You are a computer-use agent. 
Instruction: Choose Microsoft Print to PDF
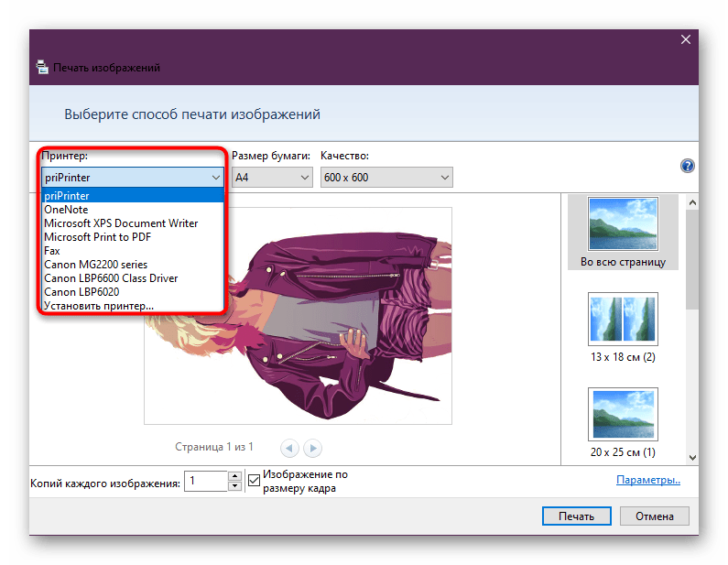coord(133,237)
